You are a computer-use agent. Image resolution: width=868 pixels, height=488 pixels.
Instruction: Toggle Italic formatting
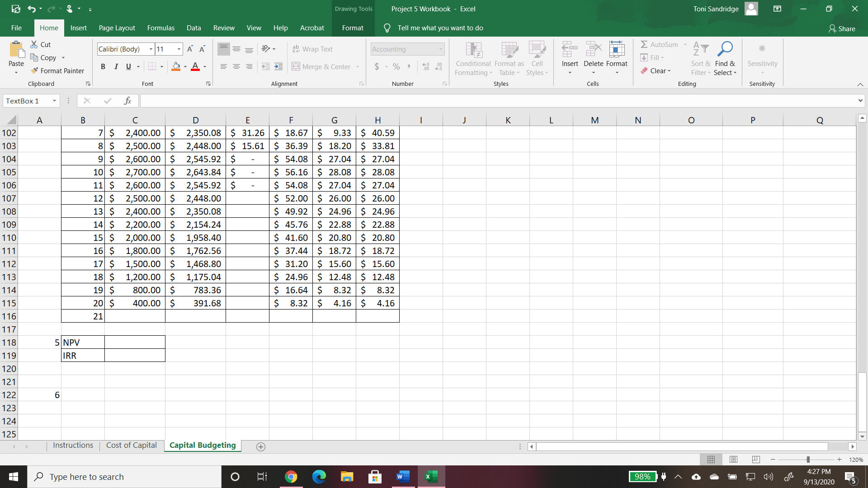tap(116, 66)
